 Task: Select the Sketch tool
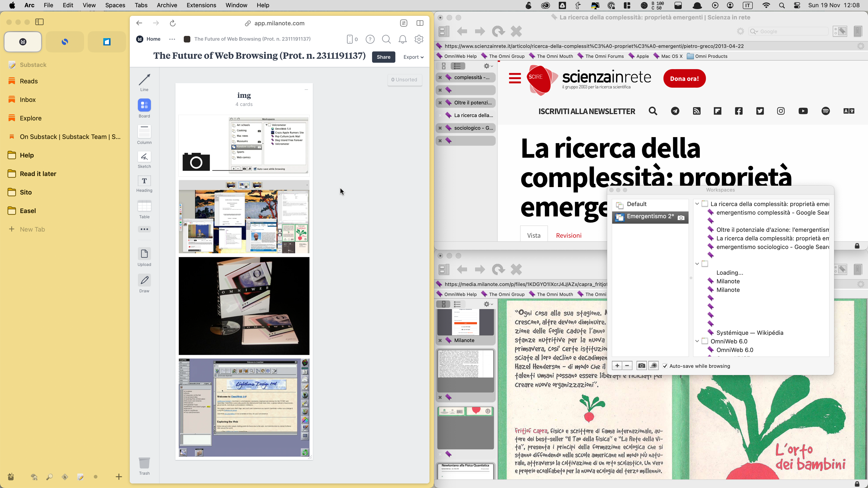pos(144,157)
